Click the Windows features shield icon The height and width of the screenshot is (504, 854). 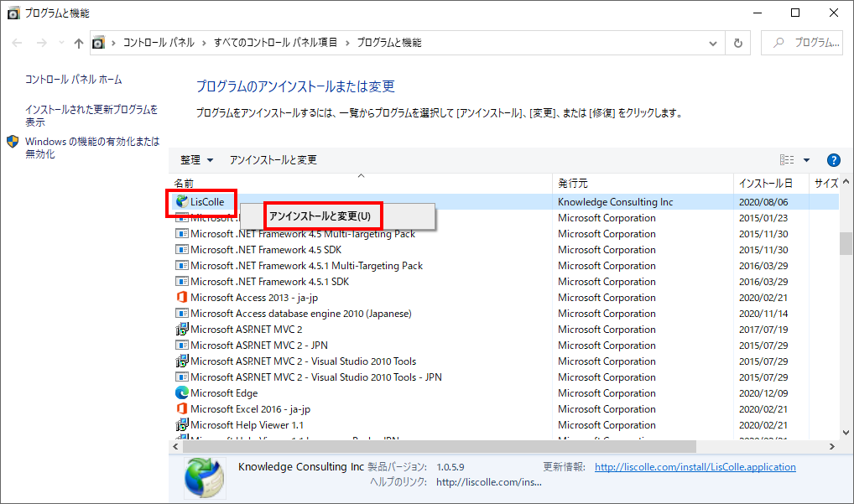click(13, 142)
